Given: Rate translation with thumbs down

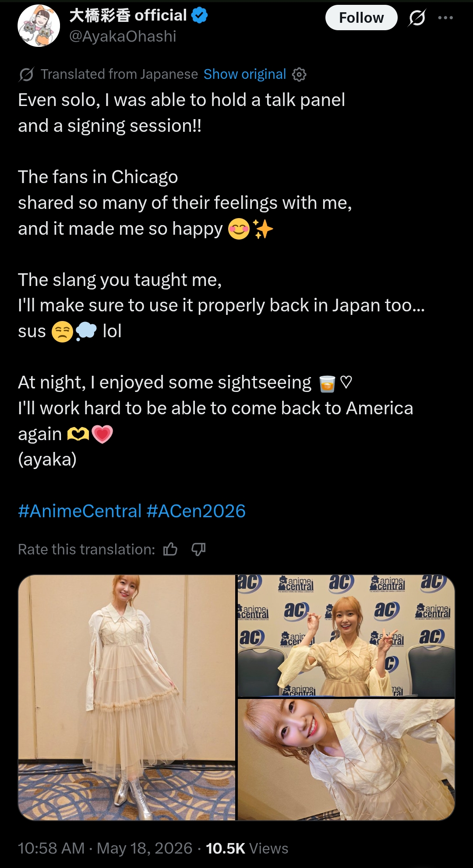Looking at the screenshot, I should click(x=198, y=549).
